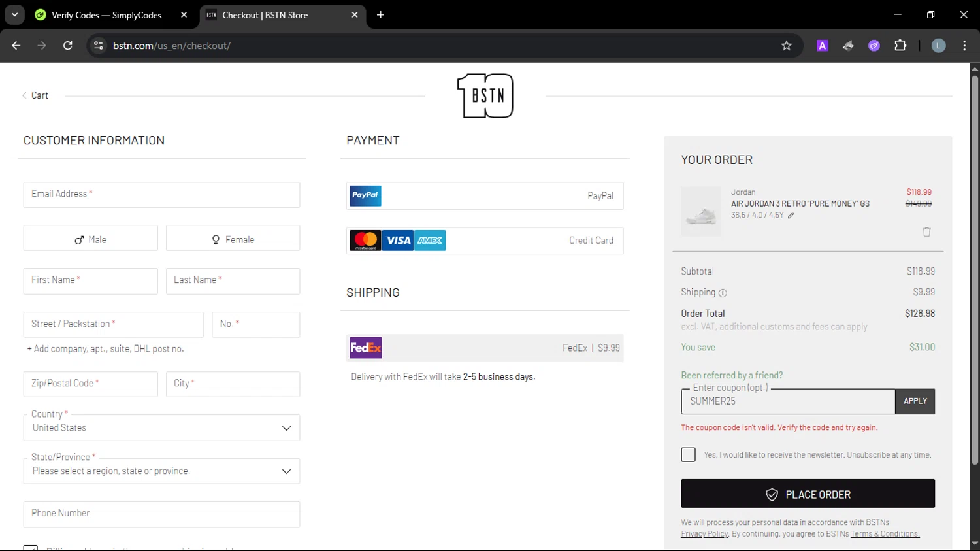Viewport: 980px width, 551px height.
Task: Click the BSTN store logo
Action: pyautogui.click(x=485, y=95)
